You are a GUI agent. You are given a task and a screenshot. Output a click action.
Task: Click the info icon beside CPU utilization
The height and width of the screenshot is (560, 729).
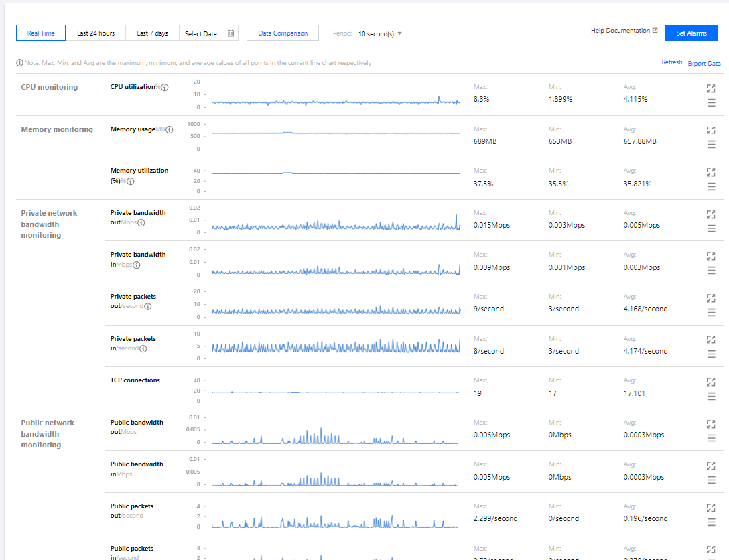coord(165,88)
